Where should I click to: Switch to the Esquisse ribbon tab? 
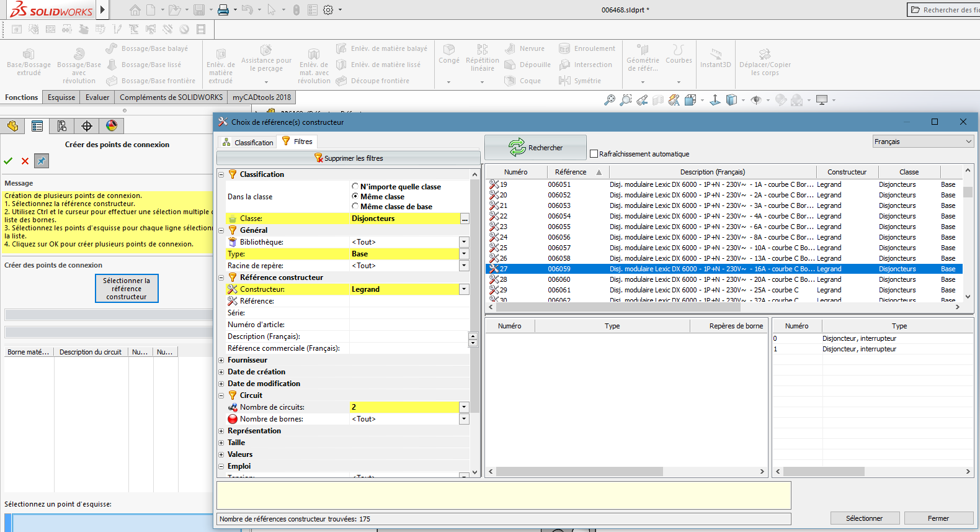click(x=61, y=97)
